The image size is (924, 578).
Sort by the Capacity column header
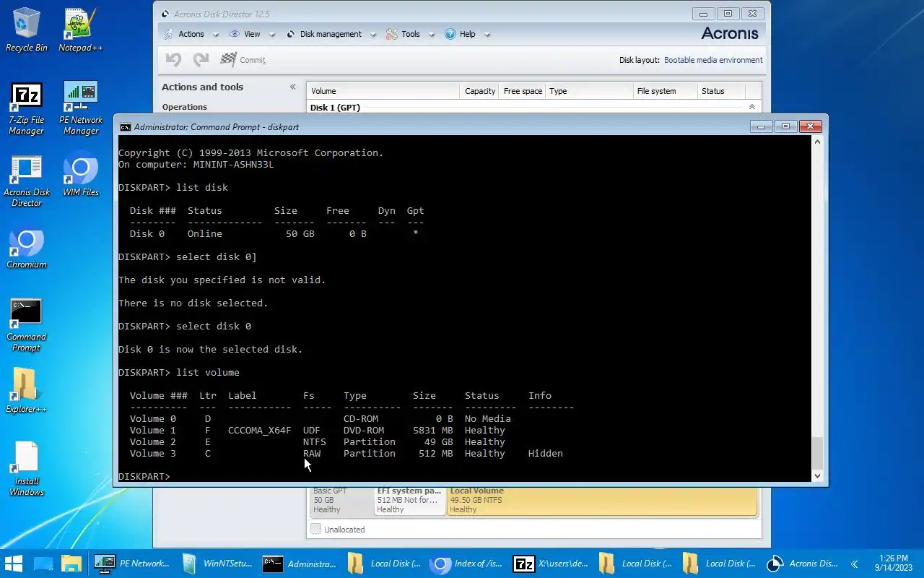pos(479,91)
